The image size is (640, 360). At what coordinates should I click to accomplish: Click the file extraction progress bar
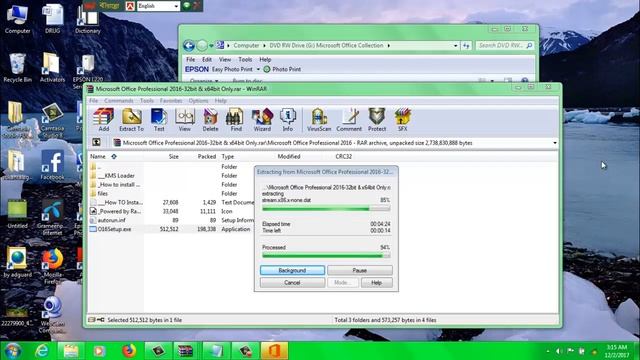pyautogui.click(x=326, y=209)
